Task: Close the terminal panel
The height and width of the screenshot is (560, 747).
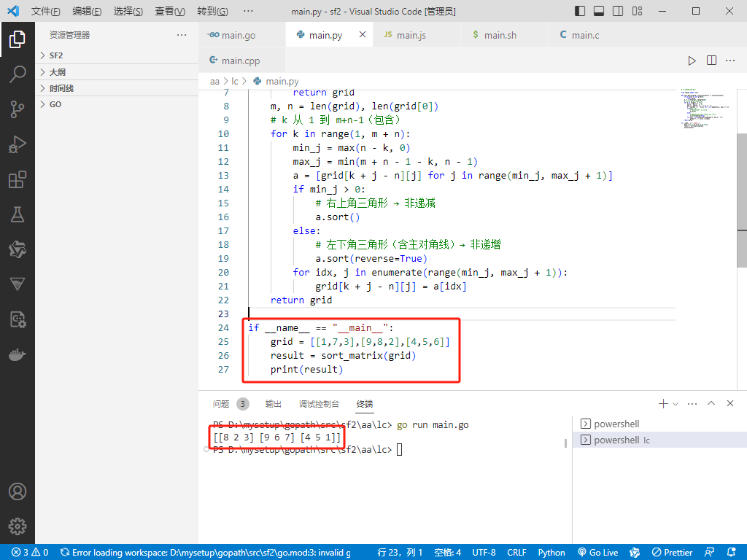Action: (729, 403)
